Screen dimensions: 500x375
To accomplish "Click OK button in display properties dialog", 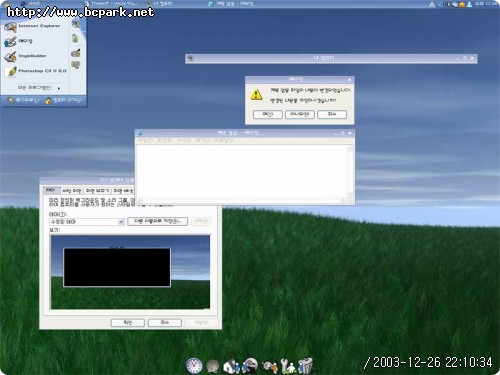I will pyautogui.click(x=128, y=323).
